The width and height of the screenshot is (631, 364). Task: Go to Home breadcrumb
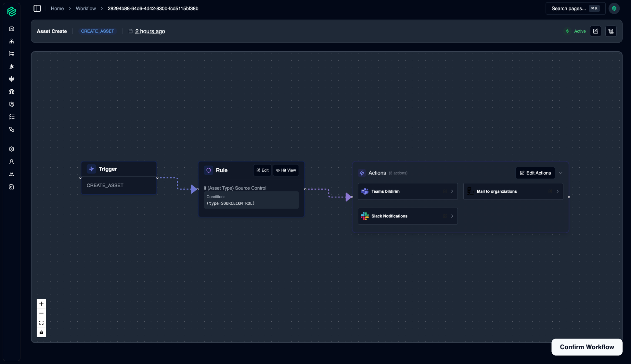57,9
